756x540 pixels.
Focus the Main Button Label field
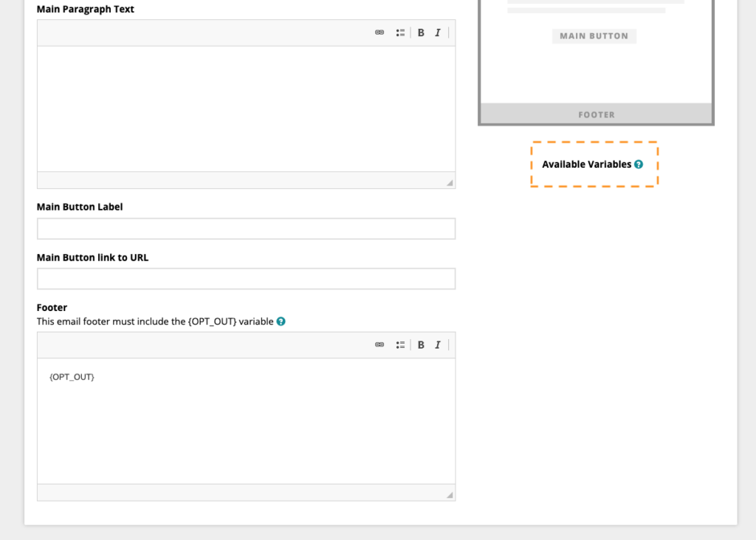(x=247, y=229)
